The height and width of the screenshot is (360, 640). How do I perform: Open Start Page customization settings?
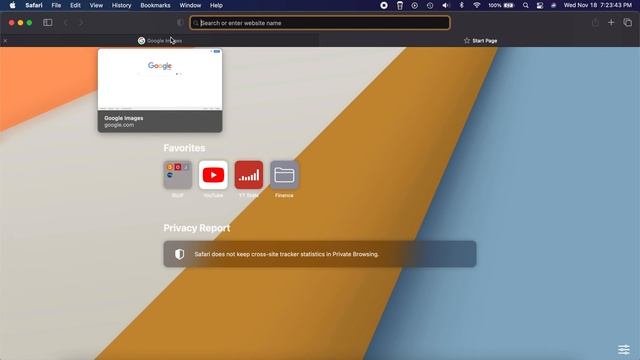(x=624, y=349)
